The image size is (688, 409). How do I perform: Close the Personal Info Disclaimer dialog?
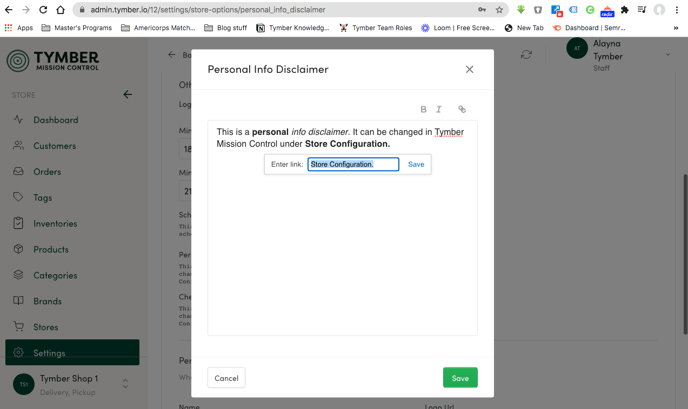point(469,70)
